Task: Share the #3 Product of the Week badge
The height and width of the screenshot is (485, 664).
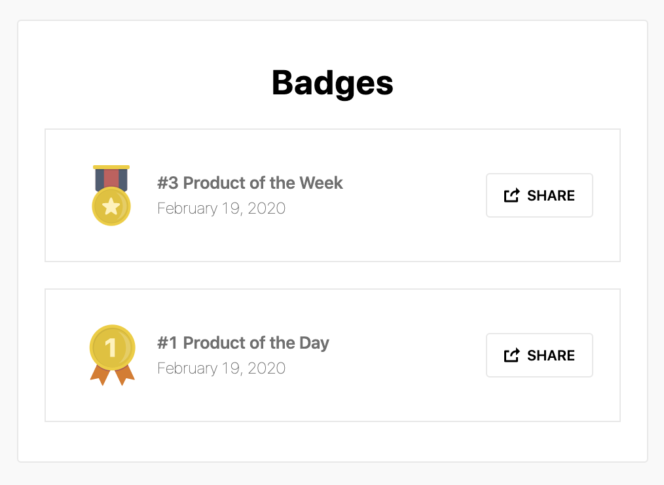Action: tap(539, 195)
